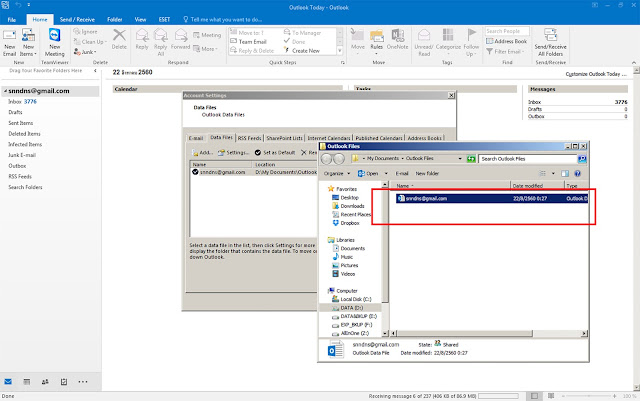Click Settings... in Account Settings
640x401 pixels.
(x=233, y=153)
